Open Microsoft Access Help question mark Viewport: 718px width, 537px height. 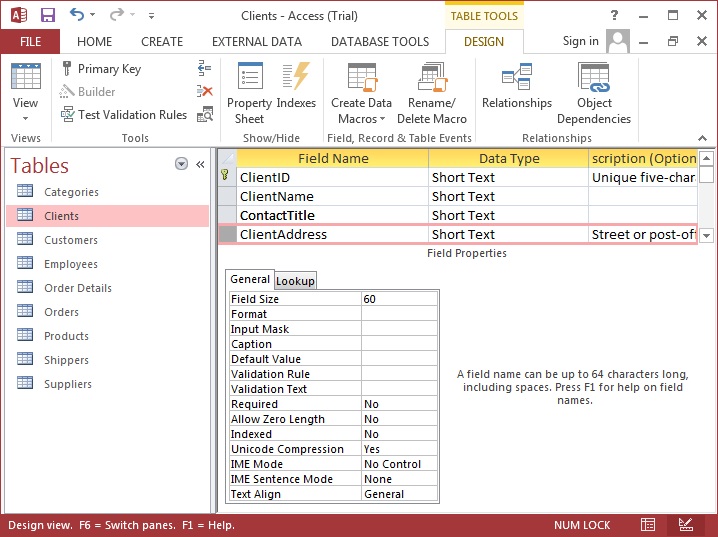(x=615, y=16)
